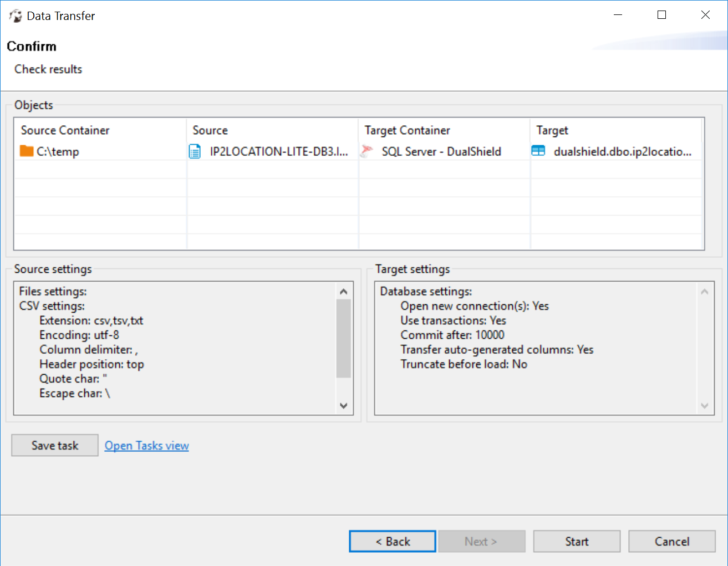The image size is (728, 566).
Task: Maximize the Data Transfer window
Action: (661, 15)
